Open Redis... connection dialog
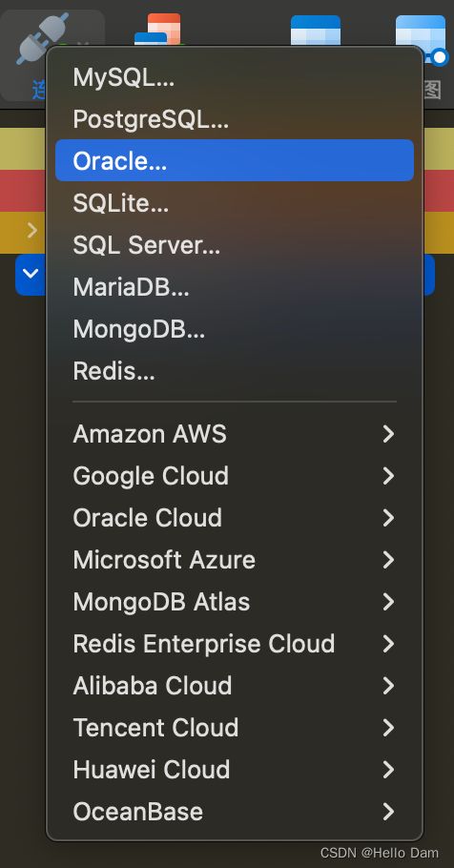The height and width of the screenshot is (868, 454). click(x=235, y=371)
